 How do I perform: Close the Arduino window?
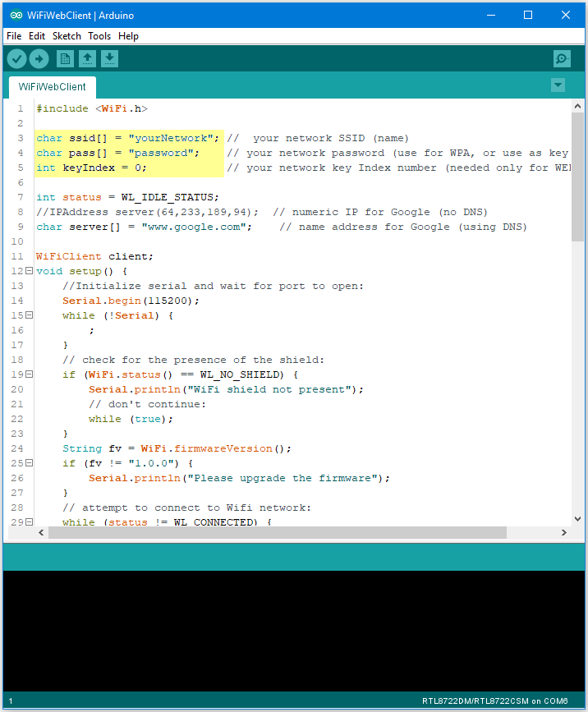pyautogui.click(x=566, y=15)
